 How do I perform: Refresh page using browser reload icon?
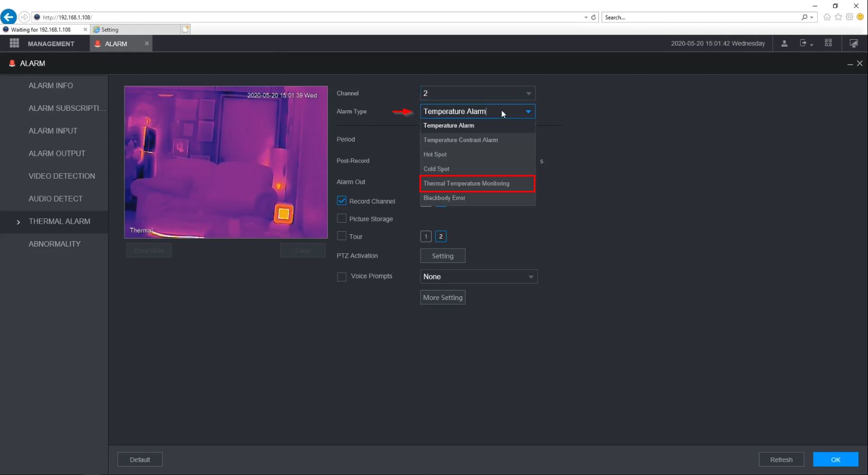click(594, 17)
